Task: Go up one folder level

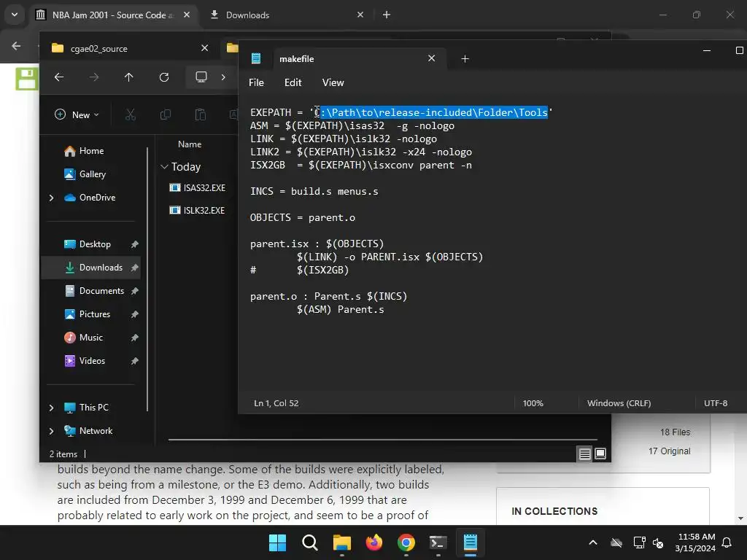Action: [128, 77]
